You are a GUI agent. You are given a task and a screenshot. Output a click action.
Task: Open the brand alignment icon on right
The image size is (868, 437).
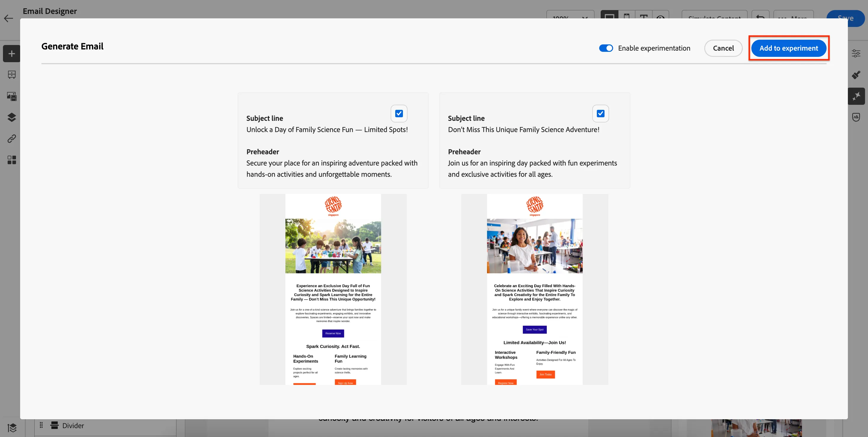pyautogui.click(x=856, y=117)
